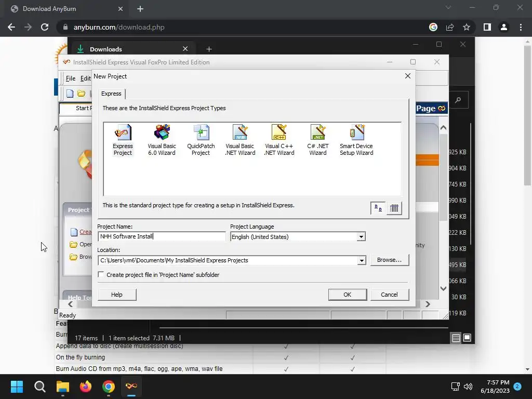Viewport: 532px width, 399px height.
Task: Switch Downloads window to details view icon
Action: 456,338
